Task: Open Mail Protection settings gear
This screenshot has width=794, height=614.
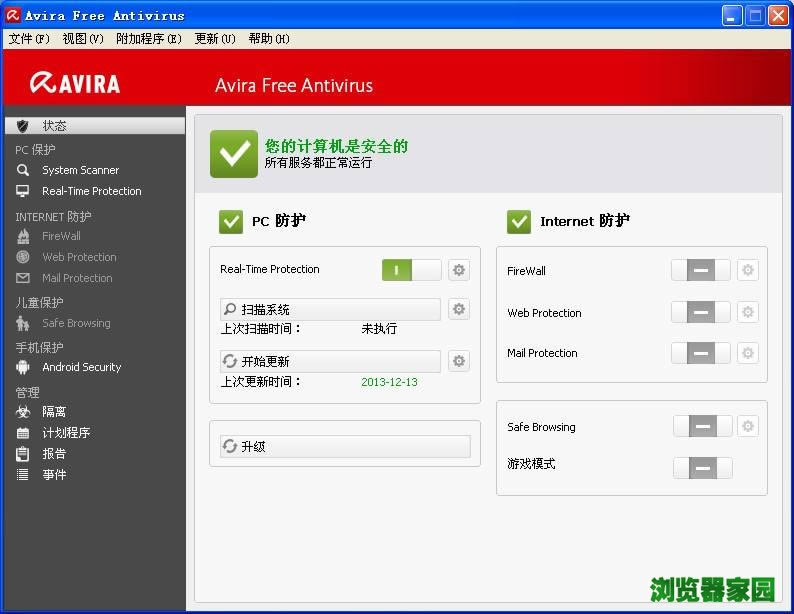Action: (x=748, y=353)
